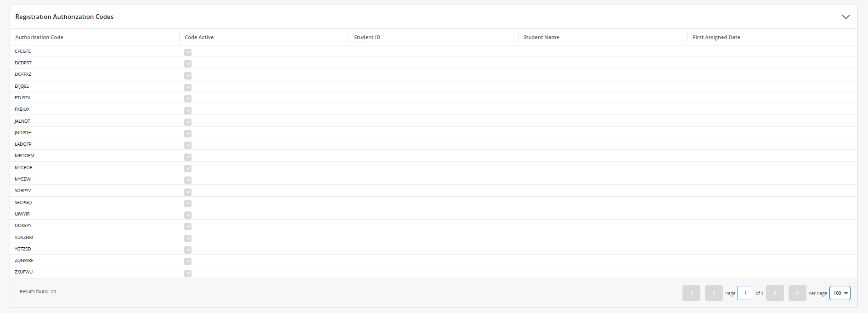Click the Page number input field

745,293
